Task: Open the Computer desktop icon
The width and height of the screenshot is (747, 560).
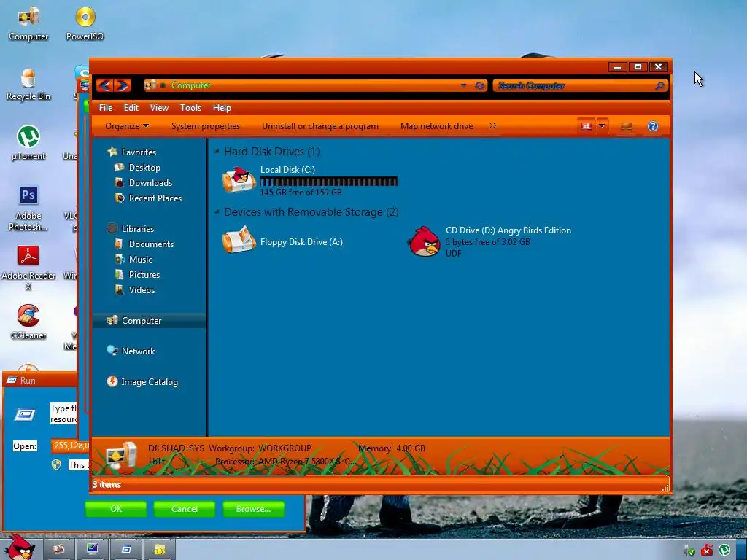Action: point(28,24)
